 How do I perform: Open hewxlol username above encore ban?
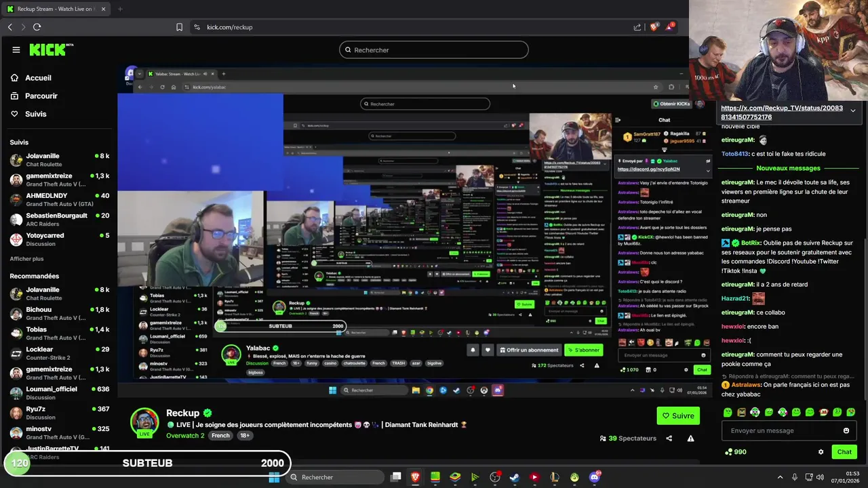[x=732, y=327]
